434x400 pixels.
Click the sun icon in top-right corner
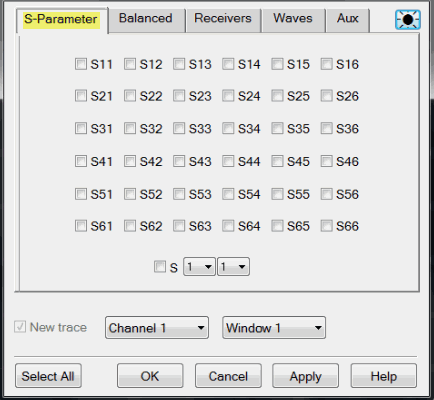pos(408,20)
